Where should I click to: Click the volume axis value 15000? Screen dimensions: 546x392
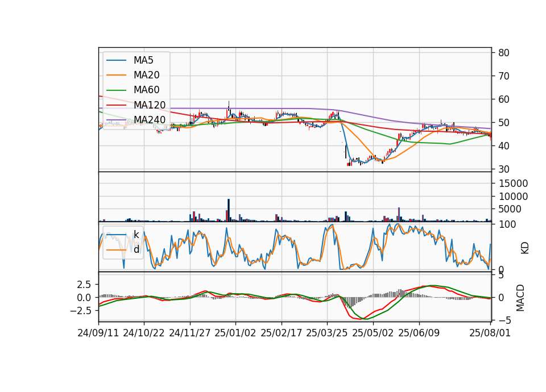pyautogui.click(x=513, y=184)
